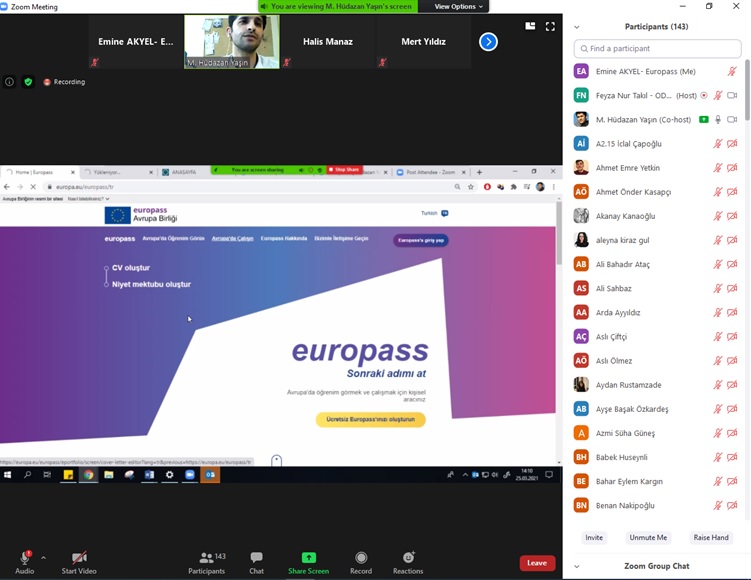Click the Europass'a giriş yap button

coord(421,240)
